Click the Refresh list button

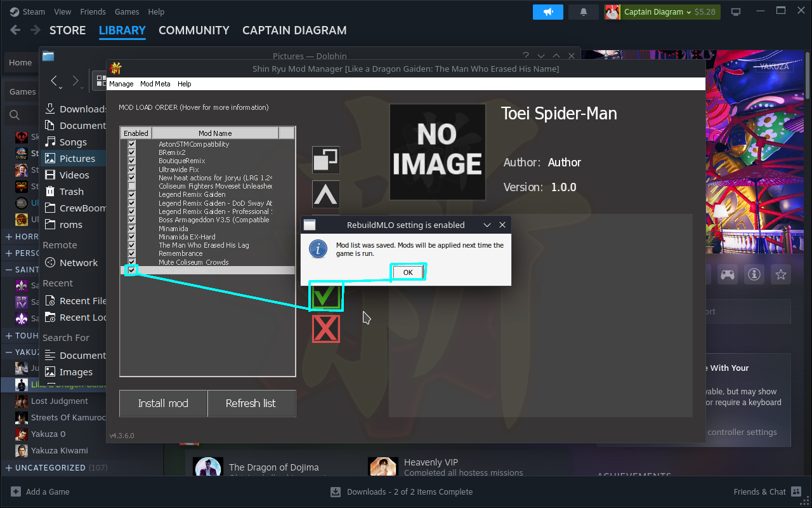point(251,403)
